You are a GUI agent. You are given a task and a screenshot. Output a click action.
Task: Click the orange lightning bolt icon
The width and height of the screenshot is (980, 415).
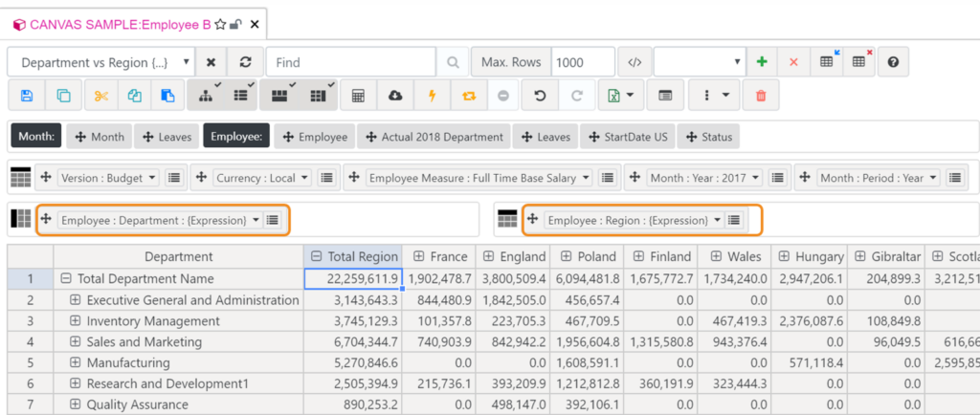(432, 96)
